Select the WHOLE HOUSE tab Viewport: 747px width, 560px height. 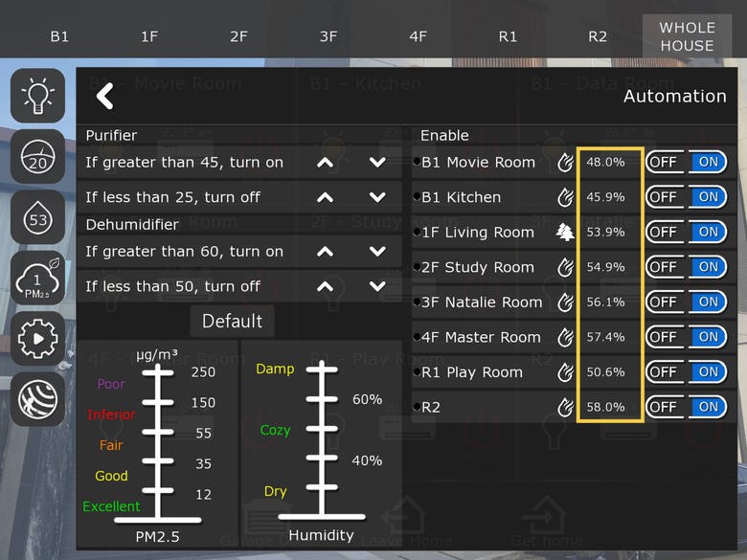pos(687,36)
